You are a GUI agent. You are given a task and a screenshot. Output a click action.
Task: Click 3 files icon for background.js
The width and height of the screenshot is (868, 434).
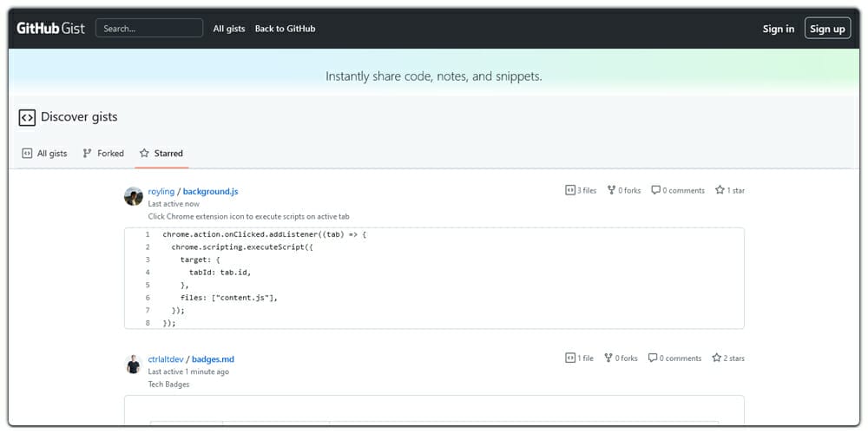click(570, 190)
